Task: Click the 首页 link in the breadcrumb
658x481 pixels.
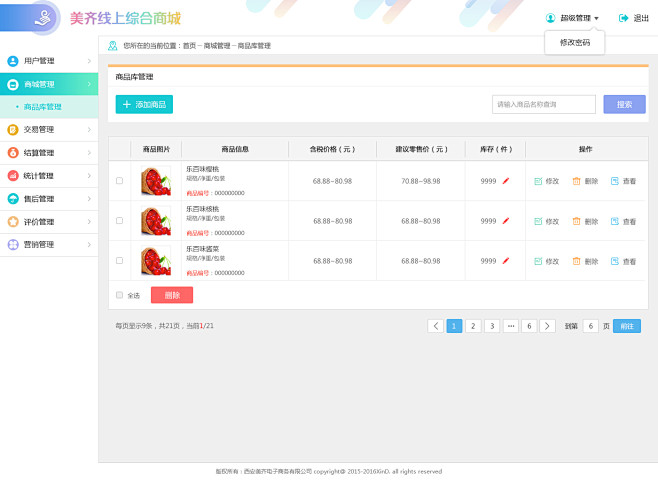Action: (x=189, y=46)
